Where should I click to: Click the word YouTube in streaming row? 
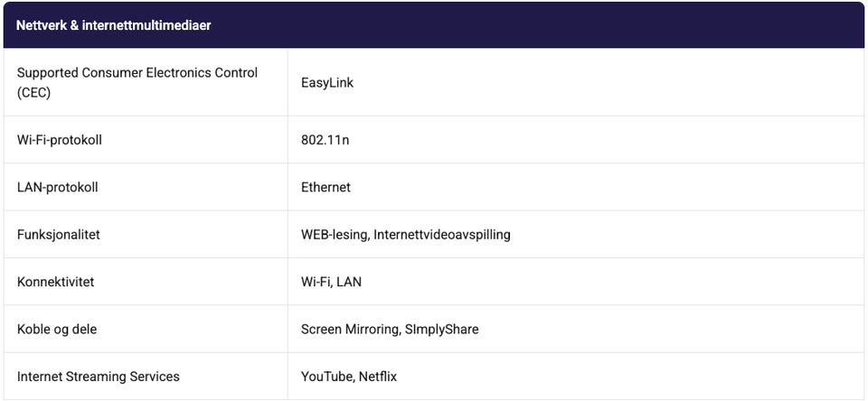tap(326, 376)
